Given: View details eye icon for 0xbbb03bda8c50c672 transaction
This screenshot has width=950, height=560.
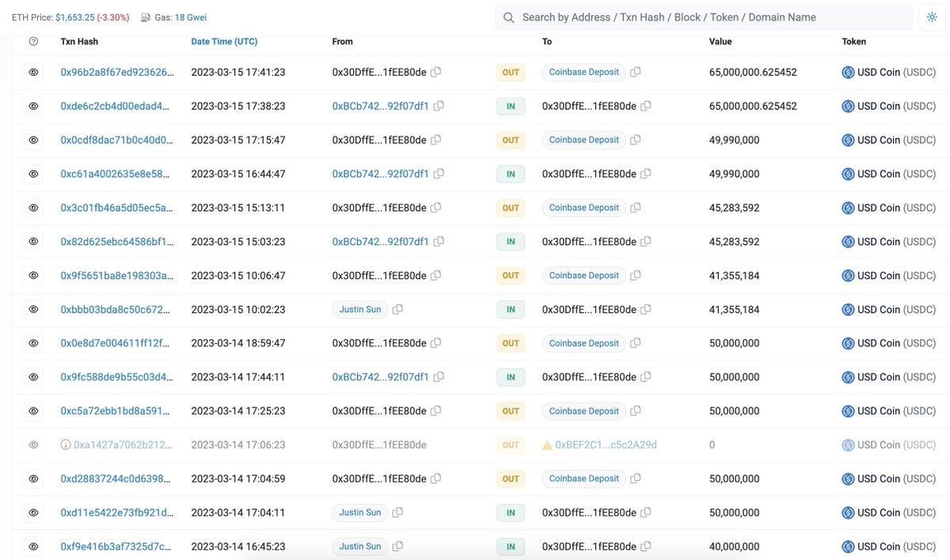Looking at the screenshot, I should click(x=33, y=309).
